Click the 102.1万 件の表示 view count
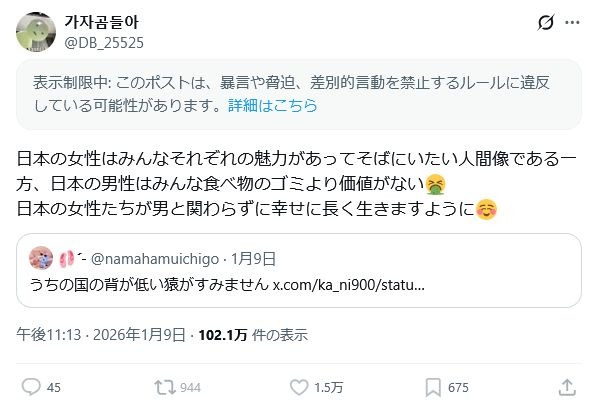 253,335
